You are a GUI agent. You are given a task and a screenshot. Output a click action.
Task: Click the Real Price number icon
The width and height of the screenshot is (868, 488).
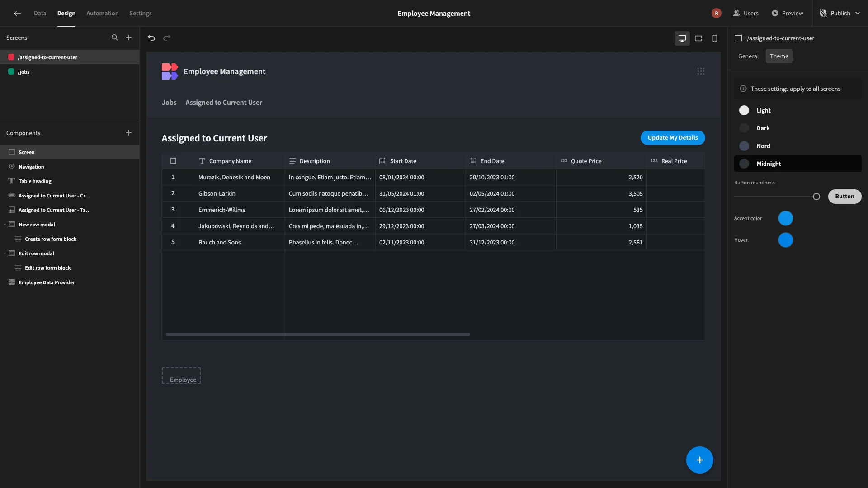[654, 161]
